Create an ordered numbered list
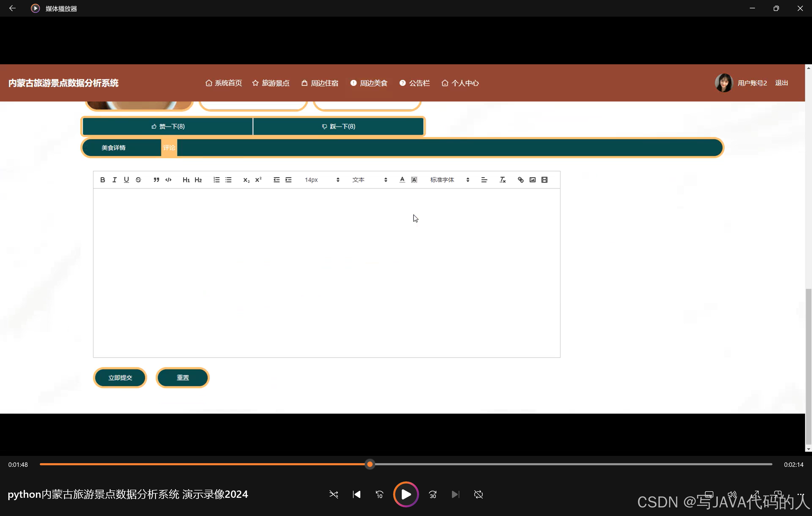 click(217, 180)
